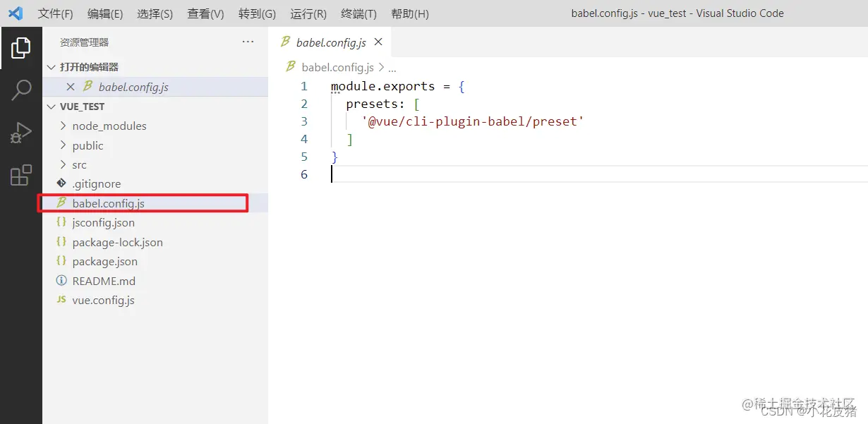868x424 pixels.
Task: Collapse the VUE_TEST folder section
Action: click(51, 107)
